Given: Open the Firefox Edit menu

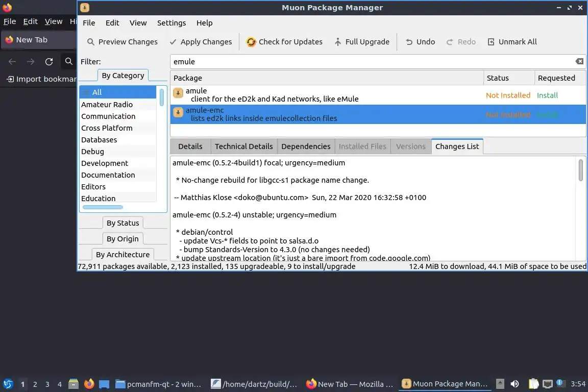Looking at the screenshot, I should [31, 21].
